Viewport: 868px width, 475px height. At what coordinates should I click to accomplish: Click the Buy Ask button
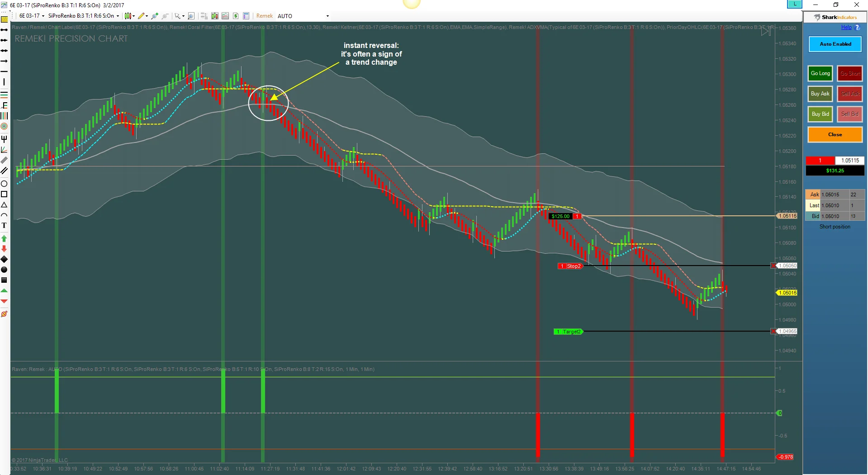point(820,94)
